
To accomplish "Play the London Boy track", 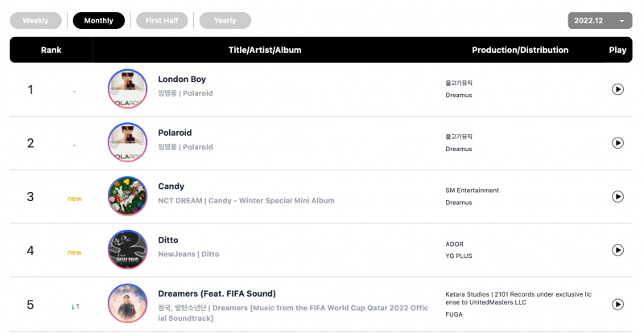I will 617,89.
